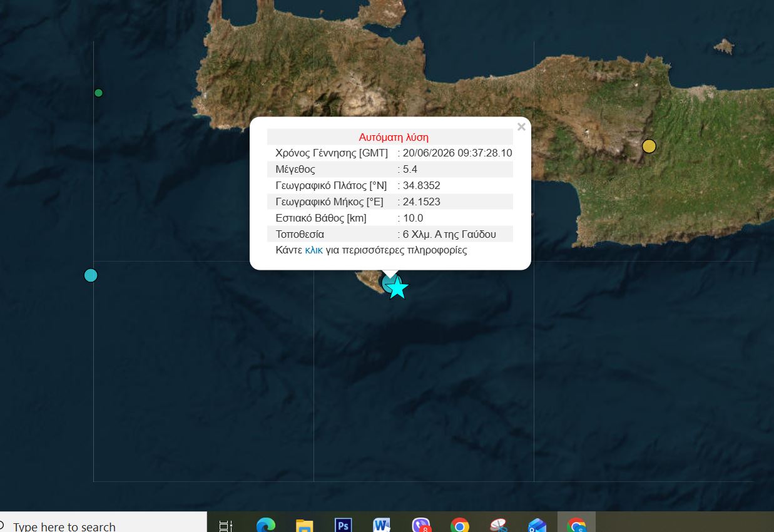This screenshot has height=532, width=774.
Task: Click the origin time 20/06/2026 09:37:28.10
Action: tap(457, 153)
